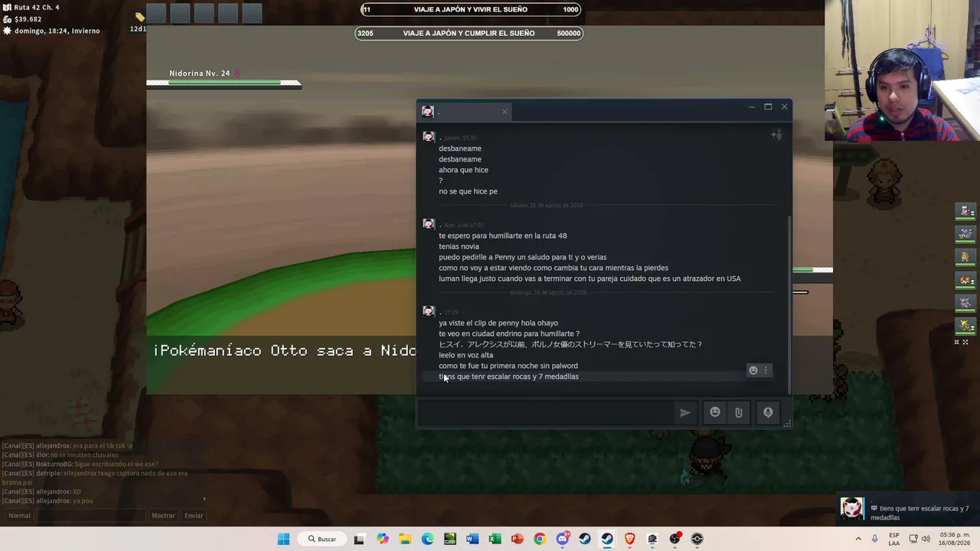The image size is (980, 551).
Task: Open Google Chrome from the taskbar
Action: pos(540,539)
